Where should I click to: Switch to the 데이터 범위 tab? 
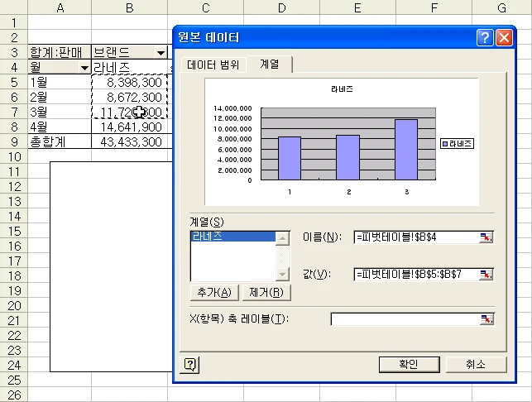coord(213,65)
